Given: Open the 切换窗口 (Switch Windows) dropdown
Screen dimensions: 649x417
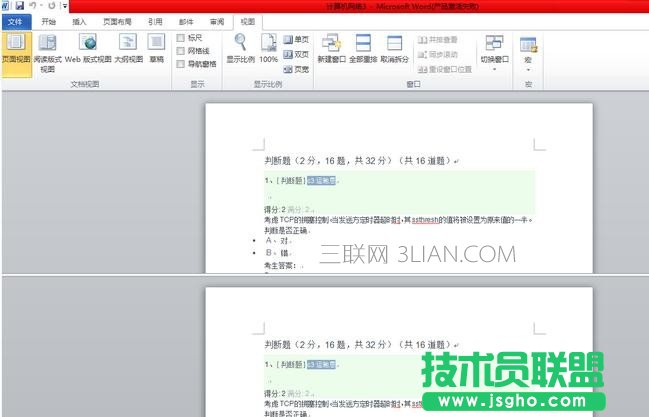Looking at the screenshot, I should 495,53.
